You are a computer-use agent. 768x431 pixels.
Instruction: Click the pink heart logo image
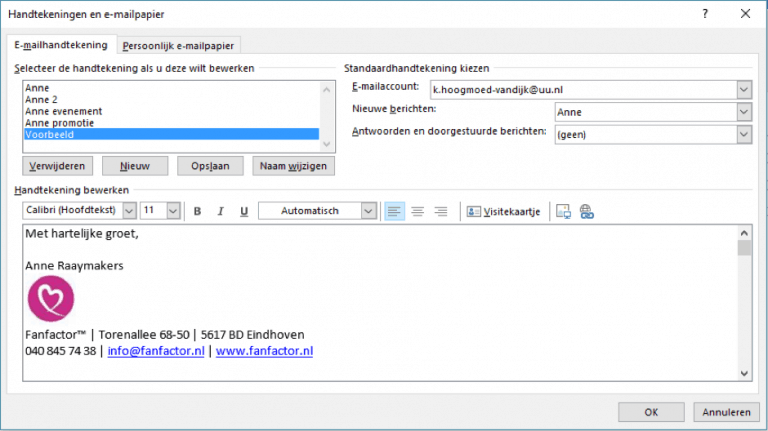tap(51, 299)
